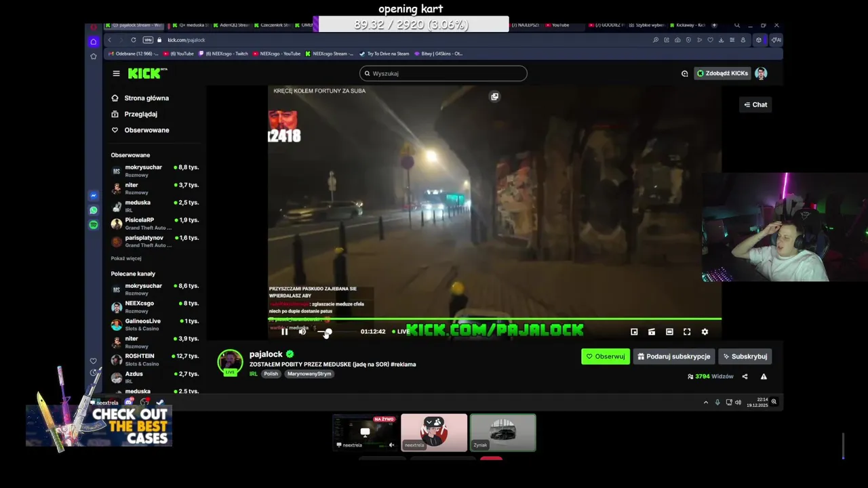Pause the pajalock stream playback
Viewport: 868px width, 488px height.
click(285, 331)
